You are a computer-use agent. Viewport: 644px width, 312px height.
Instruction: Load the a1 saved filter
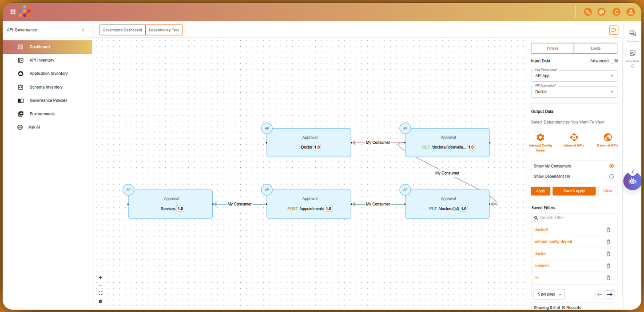pos(537,278)
